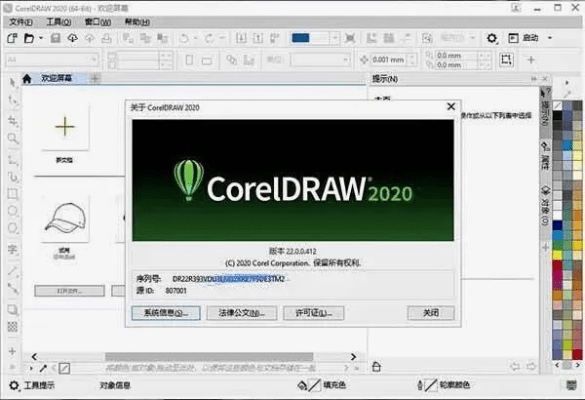Click the 工具提示 gear in status bar
The height and width of the screenshot is (400, 585).
click(x=13, y=385)
